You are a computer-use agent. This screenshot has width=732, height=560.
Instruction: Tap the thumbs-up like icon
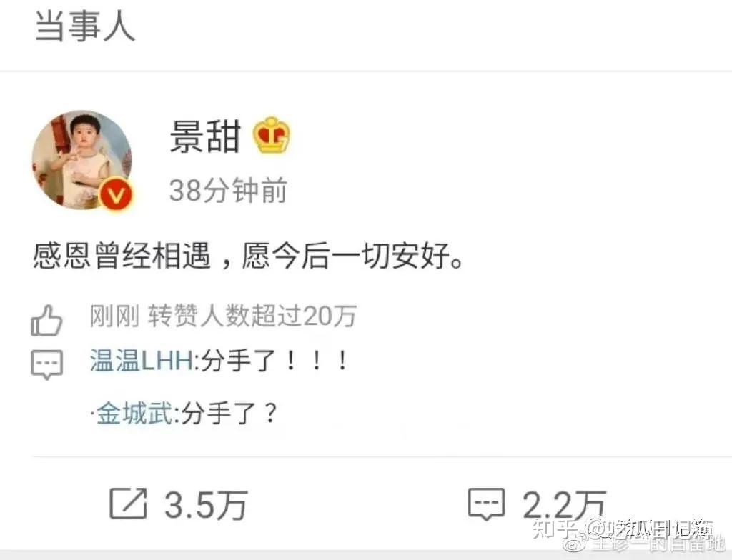pos(46,321)
